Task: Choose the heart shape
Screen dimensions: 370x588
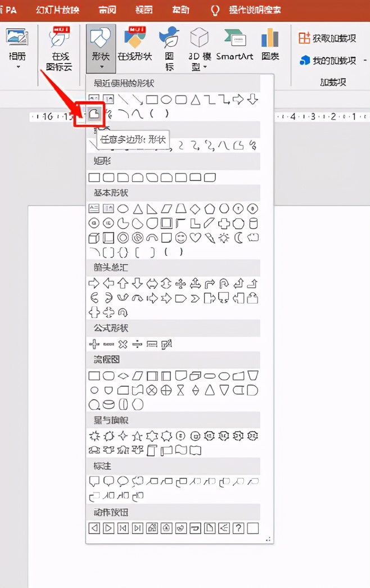Action: pos(195,237)
